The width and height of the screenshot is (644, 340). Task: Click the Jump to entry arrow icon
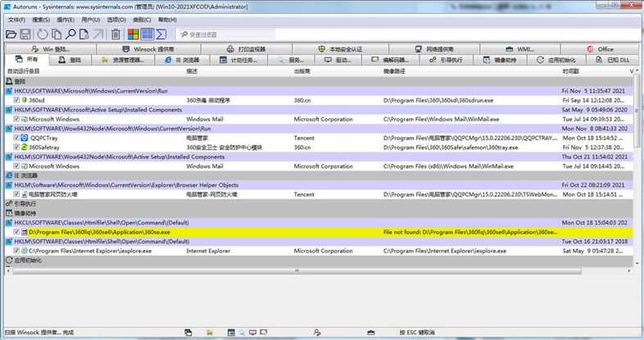[x=99, y=34]
